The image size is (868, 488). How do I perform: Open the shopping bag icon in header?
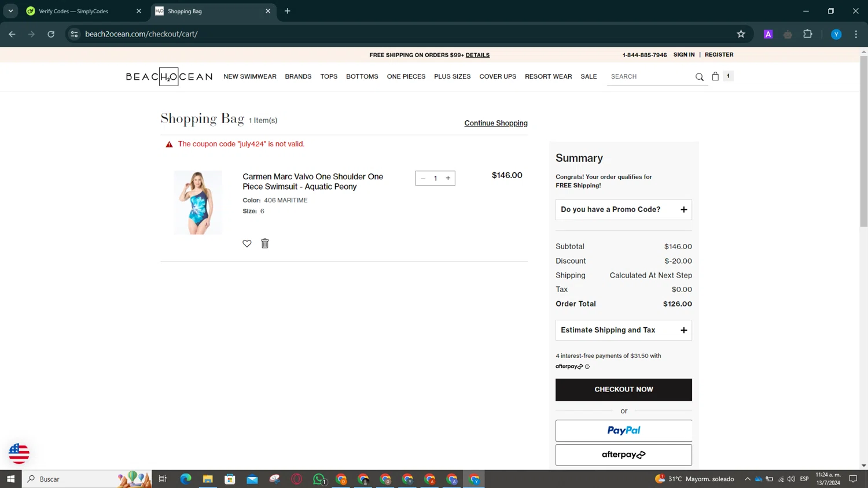pyautogui.click(x=715, y=76)
